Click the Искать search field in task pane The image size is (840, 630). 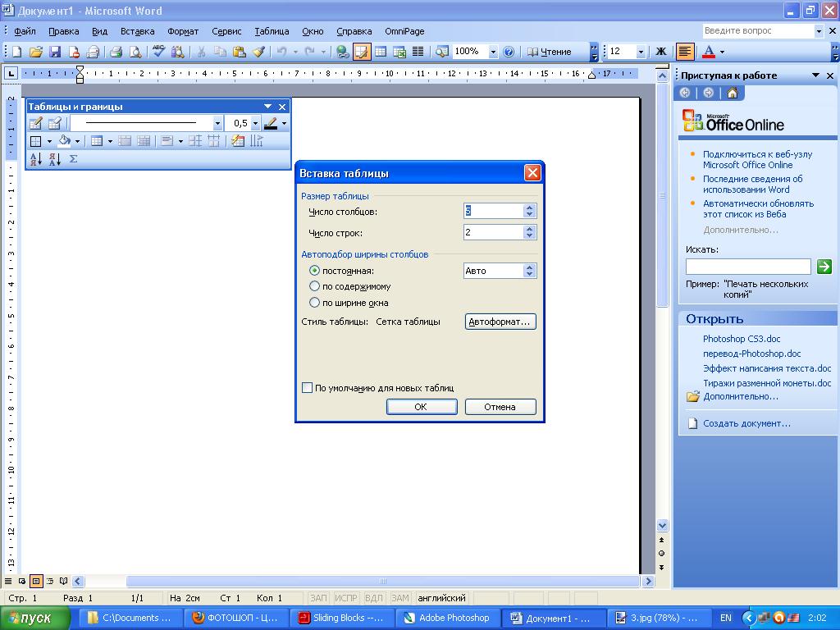pyautogui.click(x=748, y=267)
